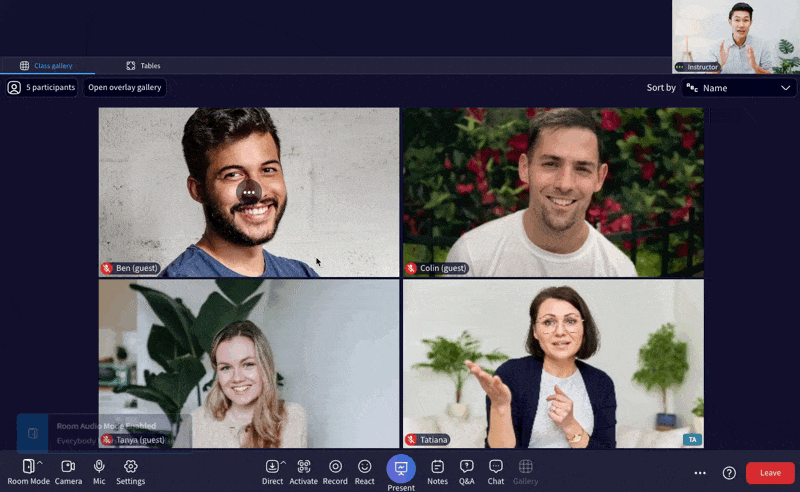This screenshot has height=492, width=800.
Task: Expand the Direct options caret
Action: pos(283,463)
